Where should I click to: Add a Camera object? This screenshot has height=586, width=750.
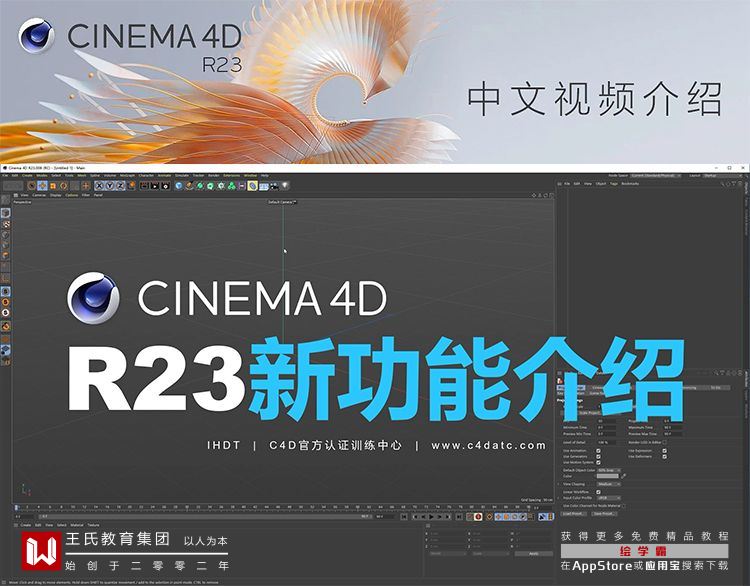pyautogui.click(x=274, y=186)
